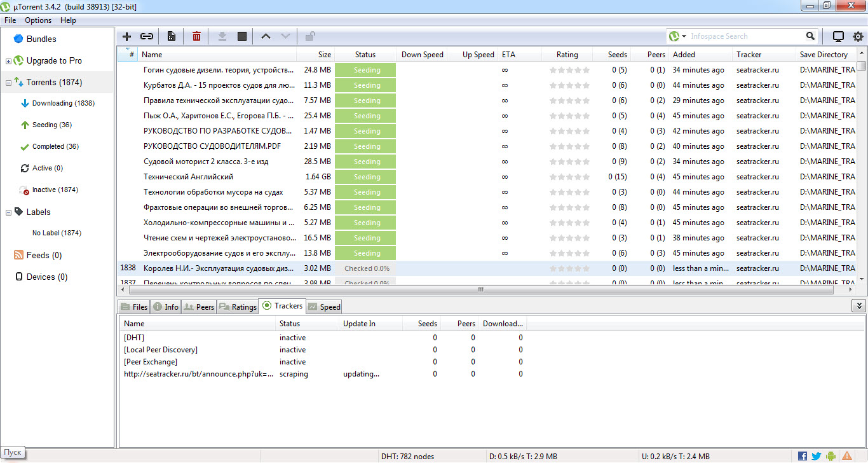Open Preferences gear icon
Viewport: 868px width, 463px height.
pos(858,36)
